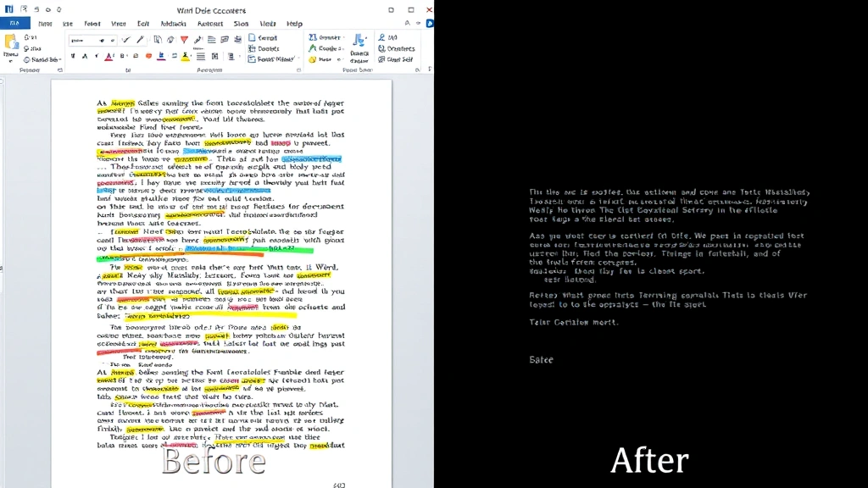Click the yellow circle icon in ribbon
Screen dimensions: 868x488
point(313,59)
